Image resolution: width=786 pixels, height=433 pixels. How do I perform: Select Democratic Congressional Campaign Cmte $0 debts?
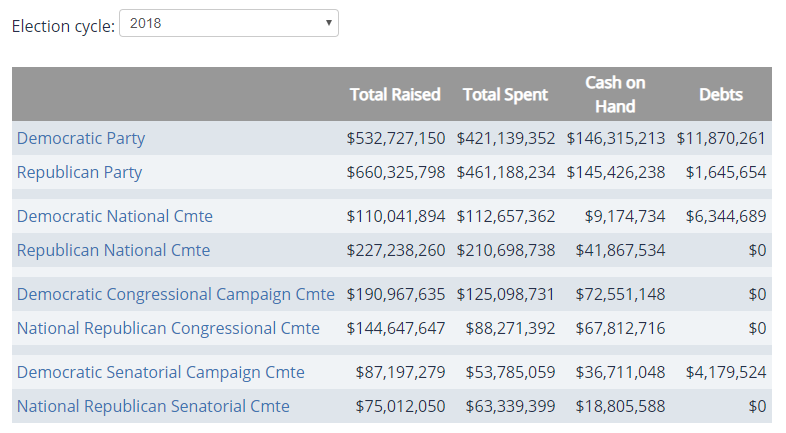[757, 295]
